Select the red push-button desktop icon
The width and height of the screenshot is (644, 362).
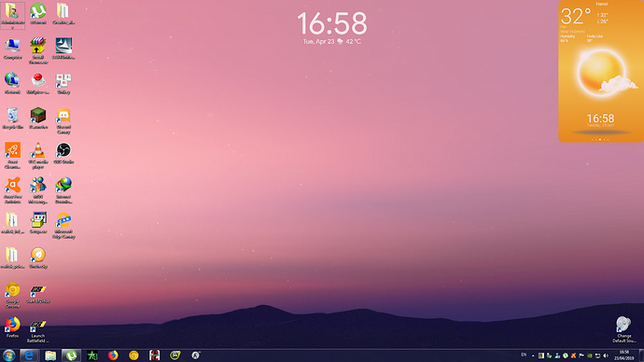pos(37,83)
